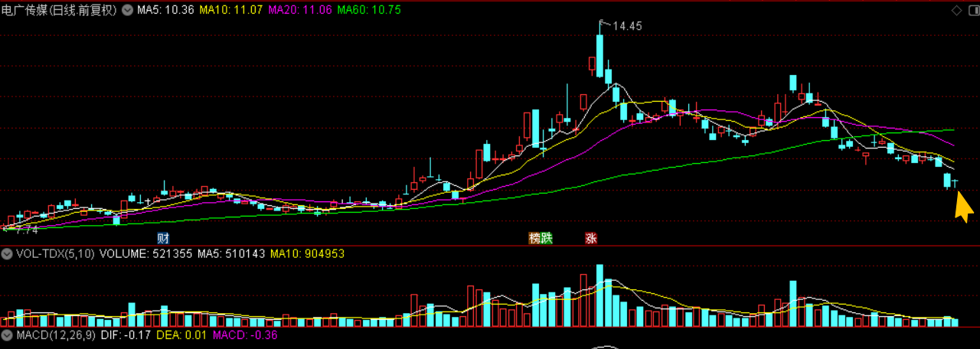The image size is (980, 349).
Task: Click the diamond icon at top right
Action: (x=955, y=10)
